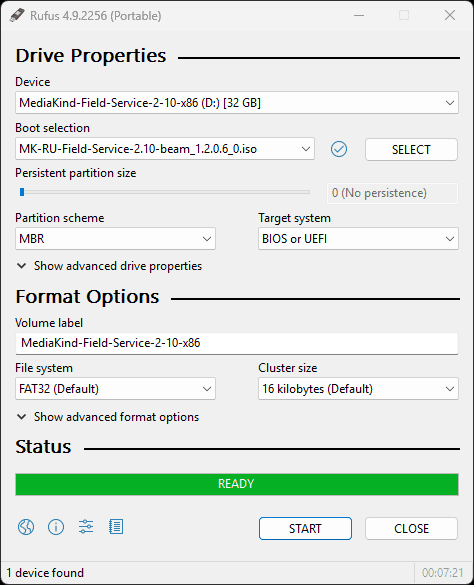Open the Cluster size dropdown
This screenshot has height=585, width=474.
[x=358, y=389]
